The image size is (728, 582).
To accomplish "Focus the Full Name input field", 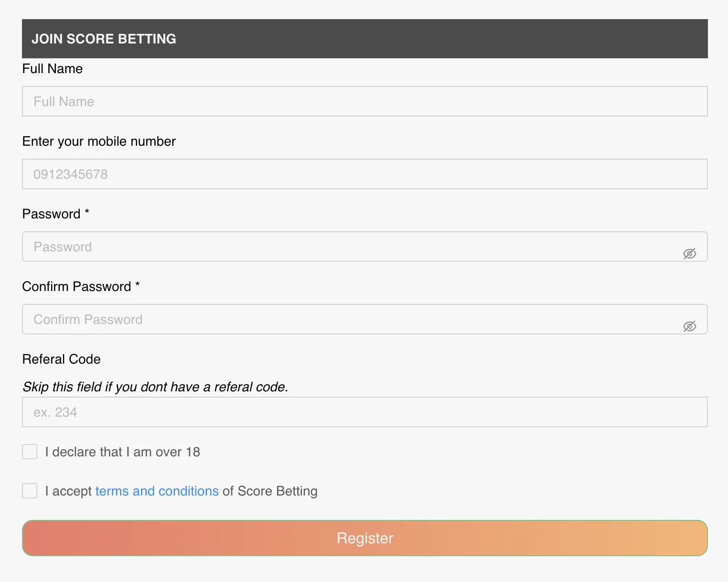I will [x=365, y=101].
